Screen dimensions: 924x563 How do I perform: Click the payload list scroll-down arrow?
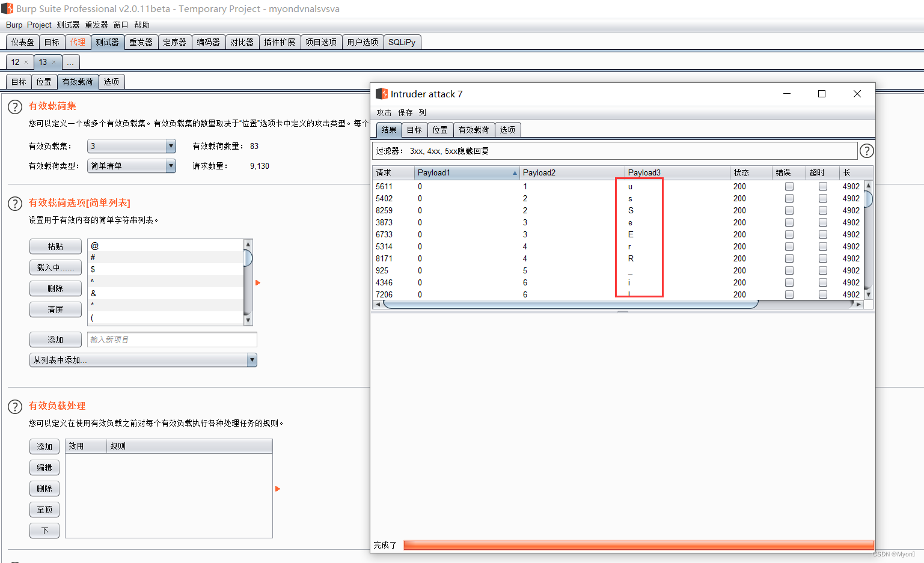pyautogui.click(x=248, y=320)
